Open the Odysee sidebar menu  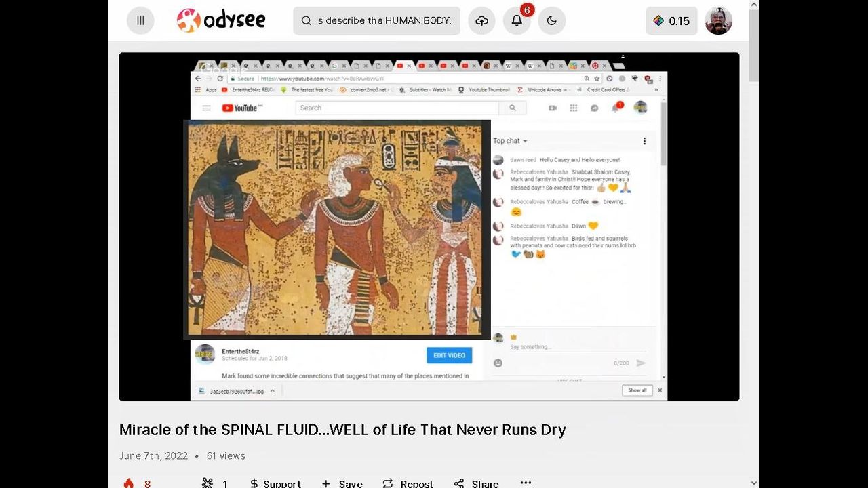click(140, 20)
